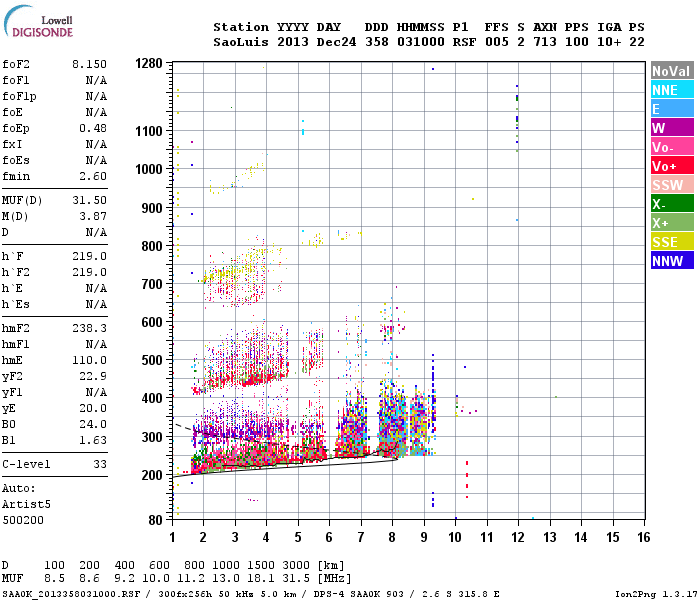This screenshot has height=600, width=700.
Task: Click the Artist5 auto-scaling label
Action: [26, 504]
